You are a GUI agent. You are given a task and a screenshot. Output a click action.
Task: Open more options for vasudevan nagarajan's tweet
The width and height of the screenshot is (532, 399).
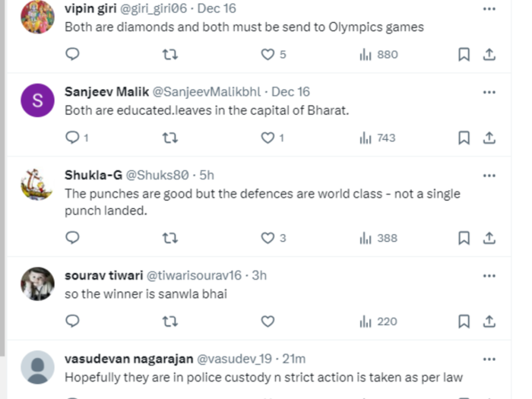(x=489, y=359)
